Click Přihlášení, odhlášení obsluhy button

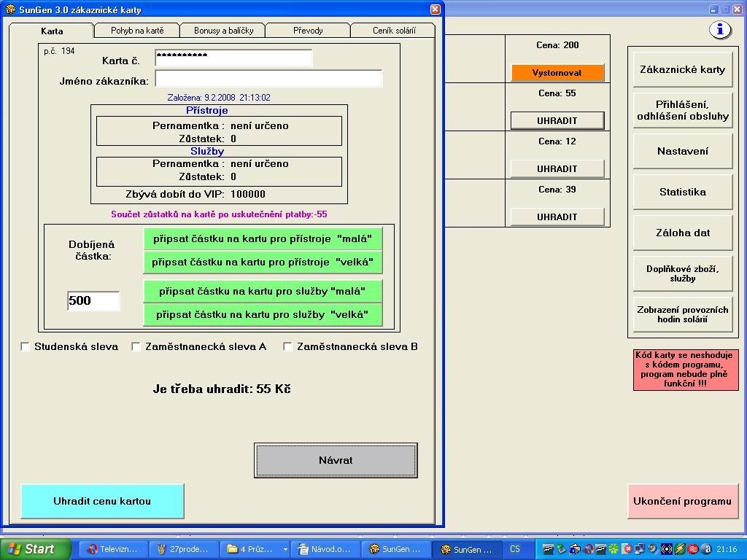tap(683, 111)
